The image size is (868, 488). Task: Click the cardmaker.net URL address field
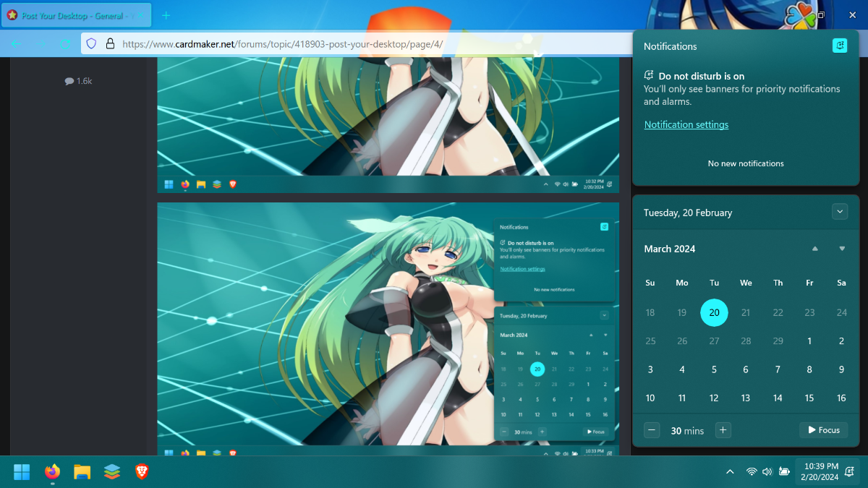(x=362, y=43)
